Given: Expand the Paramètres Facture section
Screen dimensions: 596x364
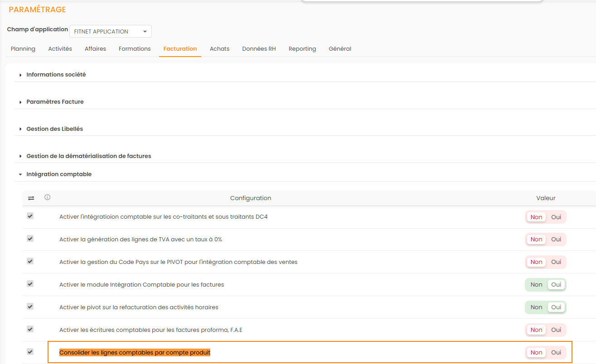Looking at the screenshot, I should coord(55,102).
